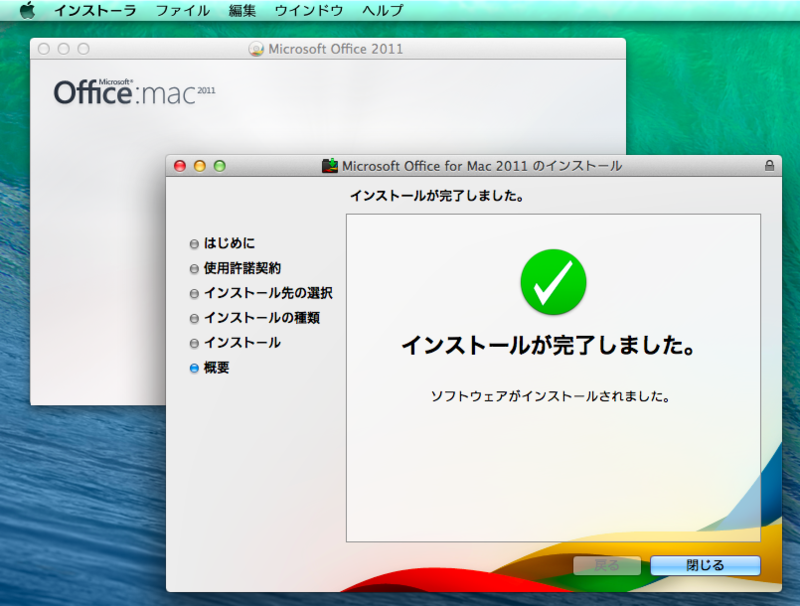Click the disabled 戻る button
Screen dimensions: 800x606
tap(607, 565)
